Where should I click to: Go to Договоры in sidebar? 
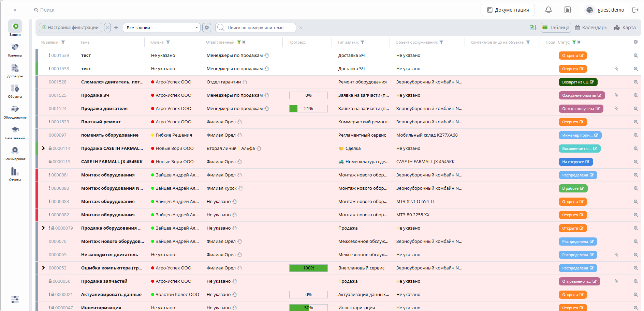[x=15, y=71]
